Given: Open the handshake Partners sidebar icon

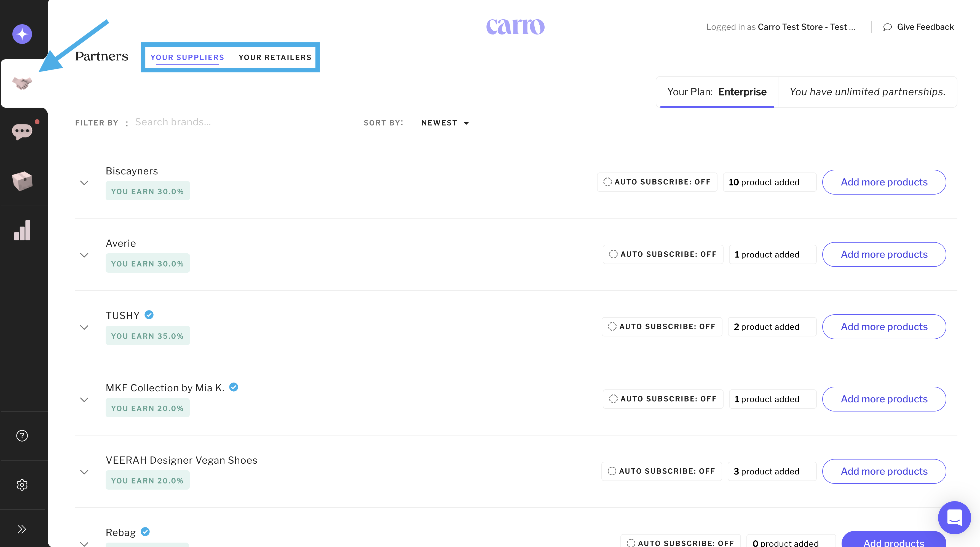Looking at the screenshot, I should click(22, 83).
